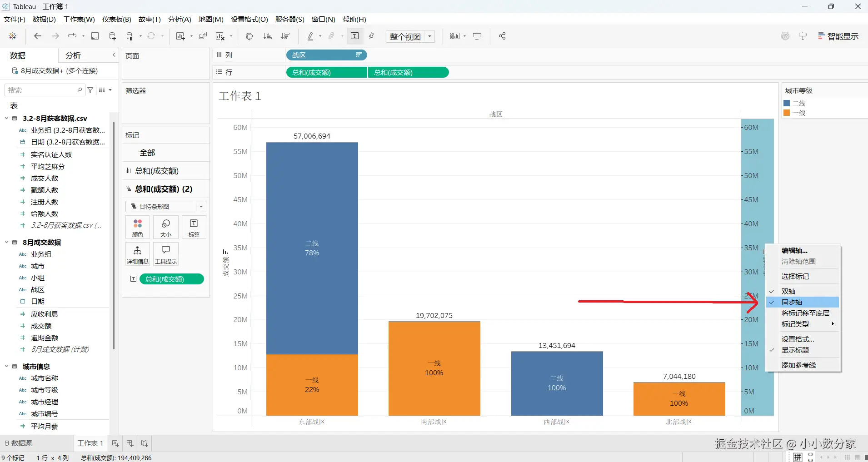The image size is (868, 462).
Task: Click the 二线 blue legend swatch
Action: (x=787, y=104)
